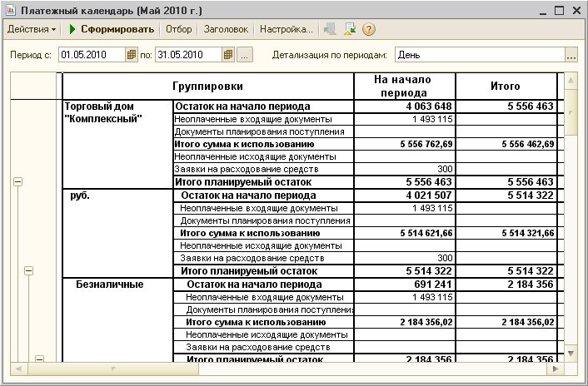Click value 5 514 321,66 in Итого column

click(528, 233)
